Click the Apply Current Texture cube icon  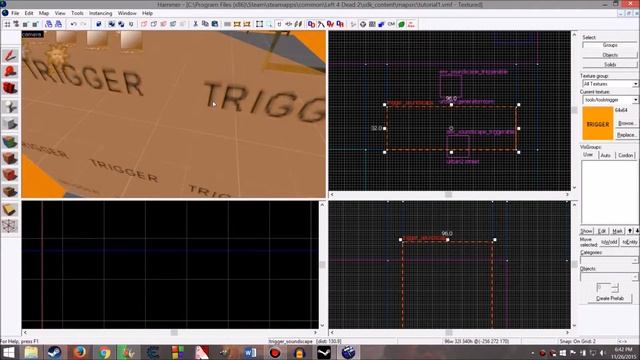pos(10,158)
